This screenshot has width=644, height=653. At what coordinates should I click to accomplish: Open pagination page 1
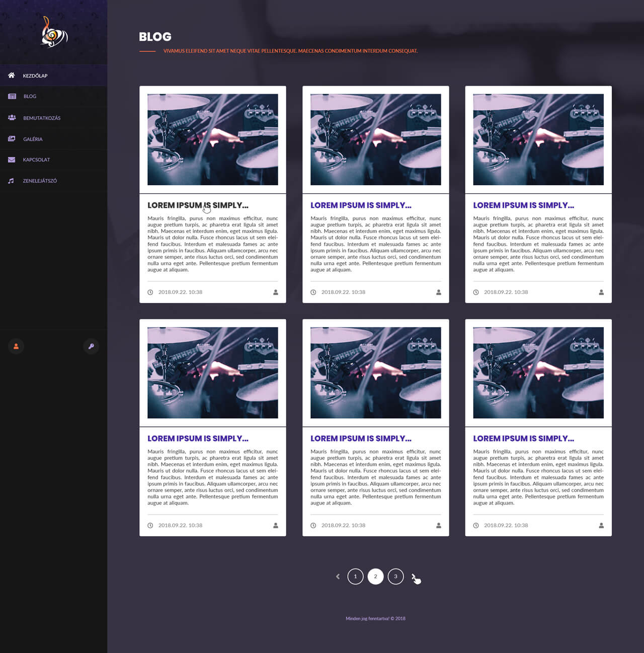355,576
